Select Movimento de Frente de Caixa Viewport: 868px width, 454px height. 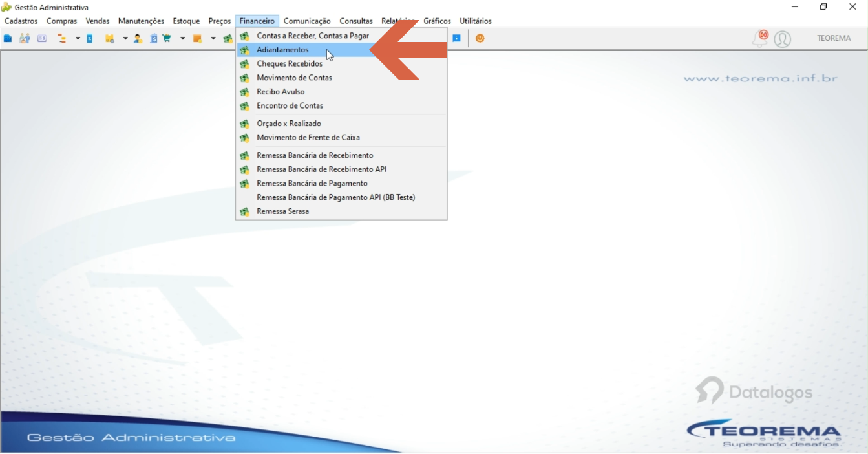click(341, 138)
